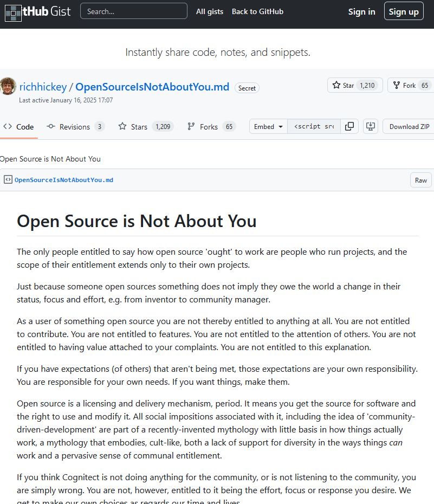Open the Revisions tab
Viewport: 434px width, 504px height.
(75, 127)
